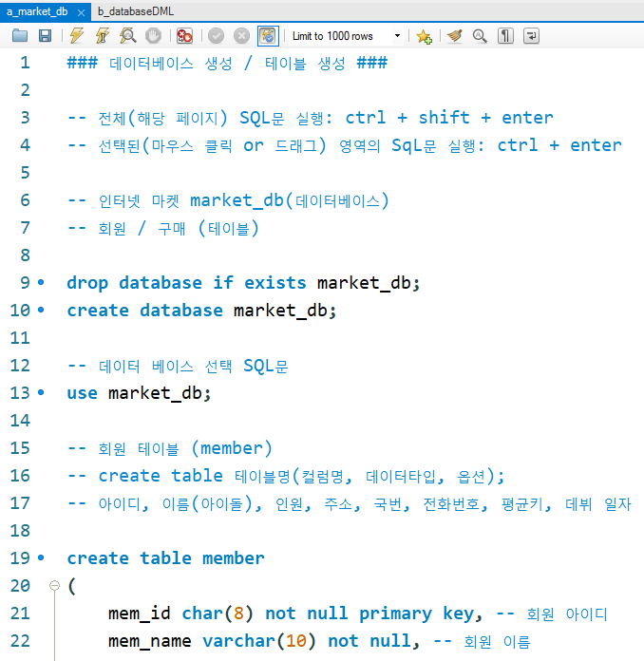Click the Rollback X icon

241,36
